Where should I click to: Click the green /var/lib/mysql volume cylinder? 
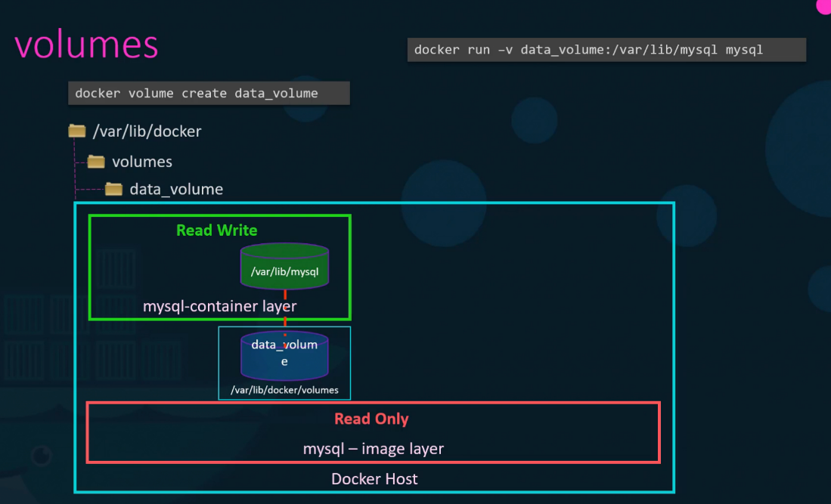pyautogui.click(x=284, y=266)
